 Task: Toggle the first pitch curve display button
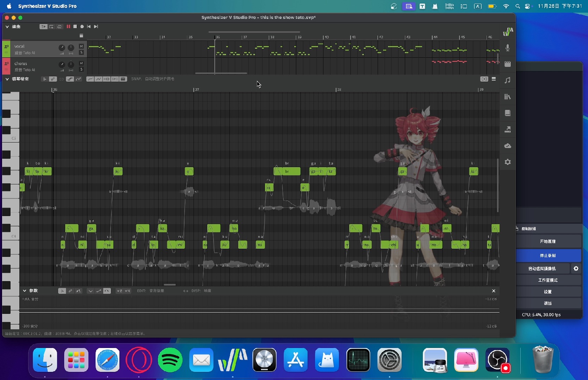[x=90, y=79]
